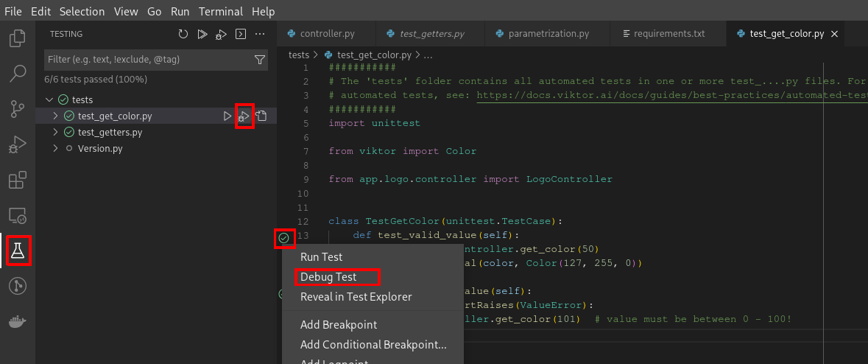Open the Testing flask icon
The image size is (868, 364).
[18, 251]
